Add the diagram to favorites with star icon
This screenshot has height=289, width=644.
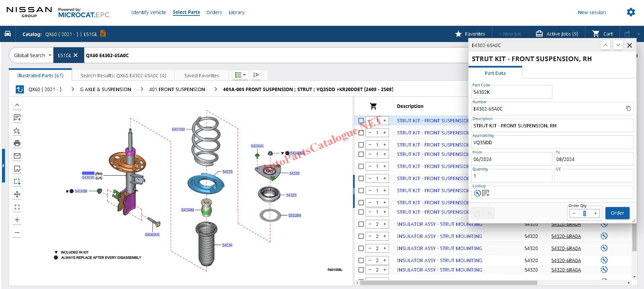tap(17, 131)
